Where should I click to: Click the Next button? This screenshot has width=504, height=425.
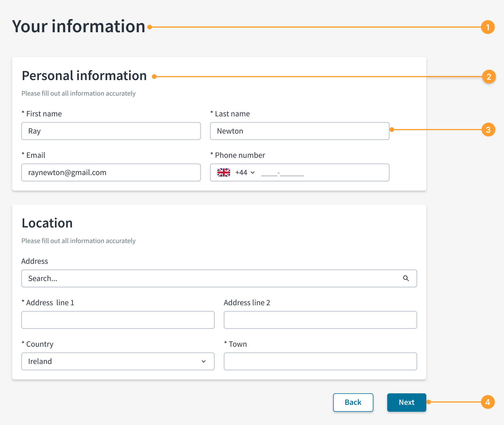click(x=407, y=403)
